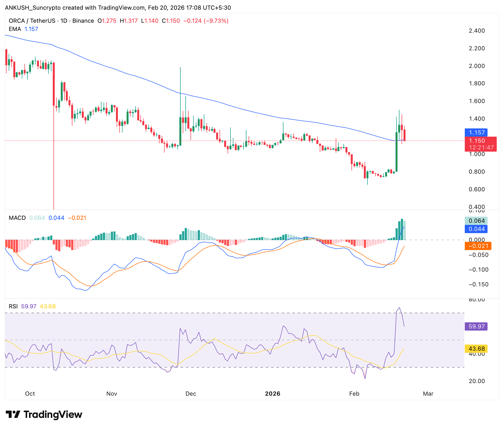
Task: Click the 2.400 price scale value
Action: (x=477, y=31)
